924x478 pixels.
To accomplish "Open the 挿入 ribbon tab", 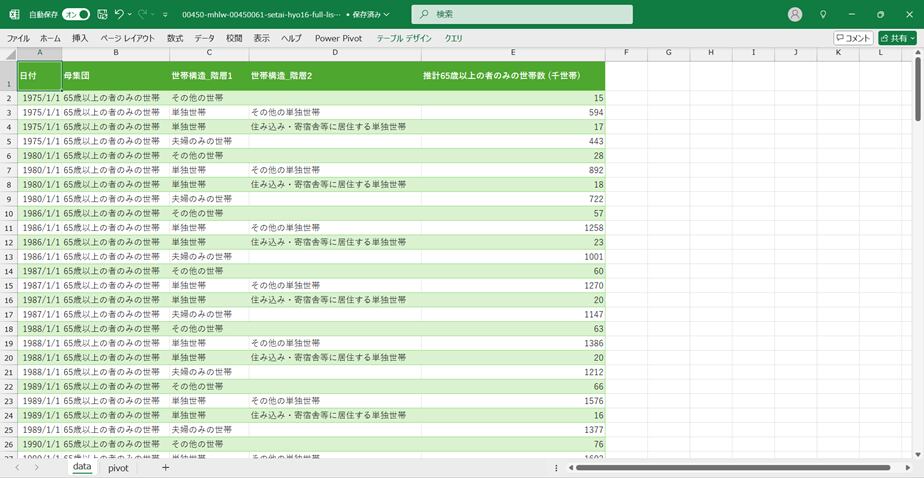I will pos(80,38).
